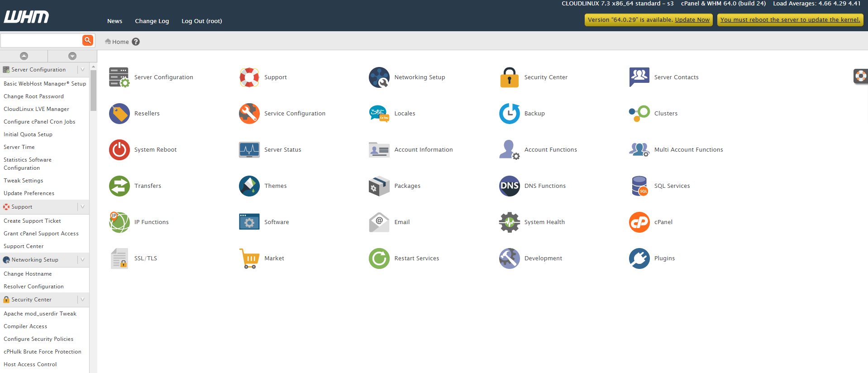
Task: Click the Security Center padlock icon
Action: (509, 77)
